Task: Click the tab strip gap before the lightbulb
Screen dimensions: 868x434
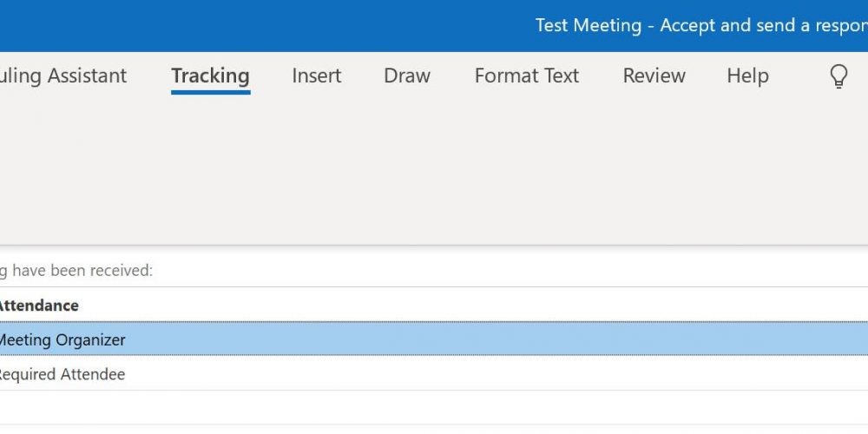Action: pyautogui.click(x=799, y=76)
